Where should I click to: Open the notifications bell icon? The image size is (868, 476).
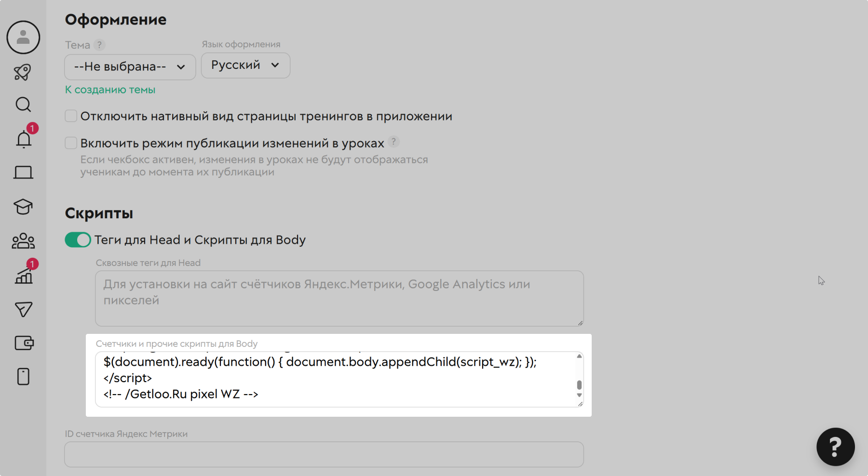[x=24, y=139]
